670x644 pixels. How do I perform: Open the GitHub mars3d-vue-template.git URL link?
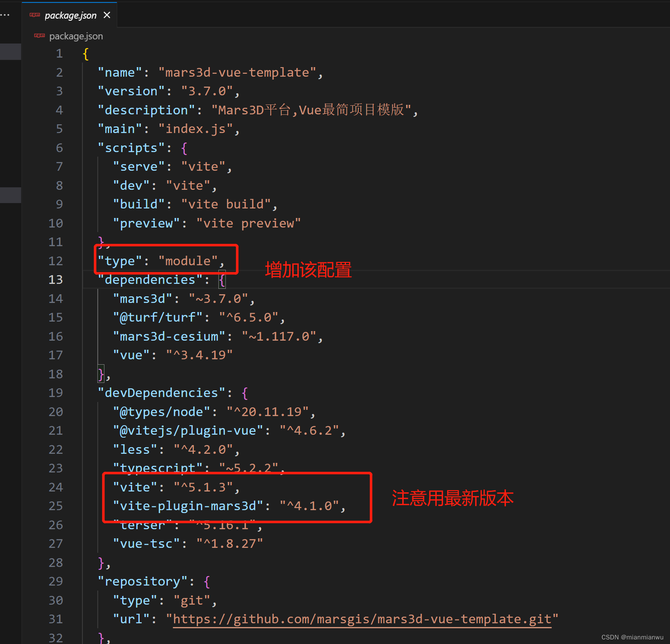click(x=362, y=619)
